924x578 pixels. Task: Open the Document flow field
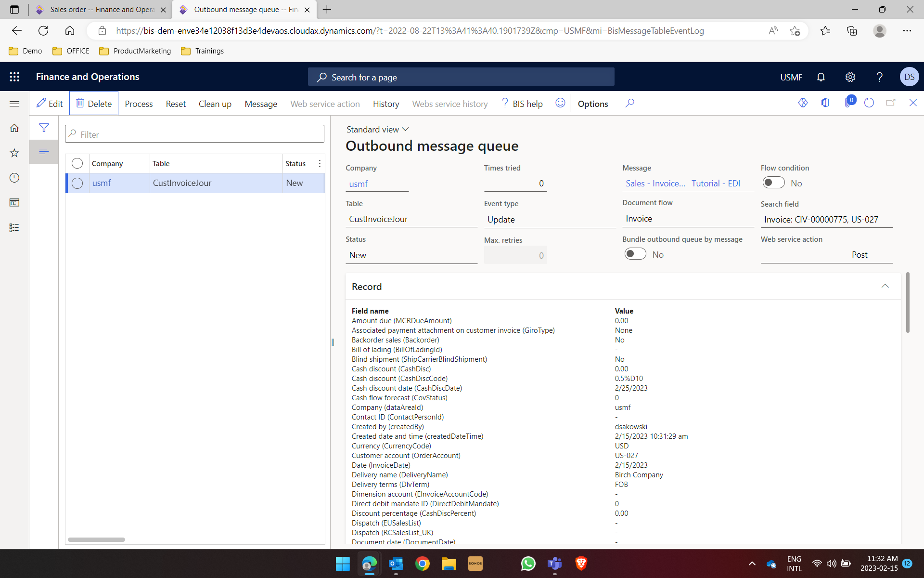[688, 219]
